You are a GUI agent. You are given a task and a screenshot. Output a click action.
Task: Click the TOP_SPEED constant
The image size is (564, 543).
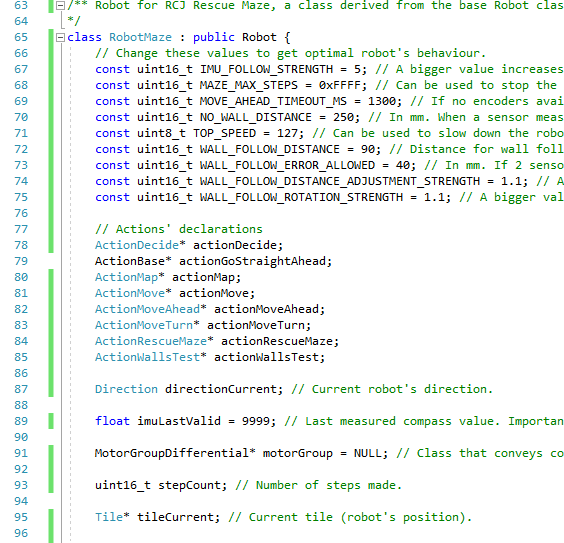pos(224,133)
